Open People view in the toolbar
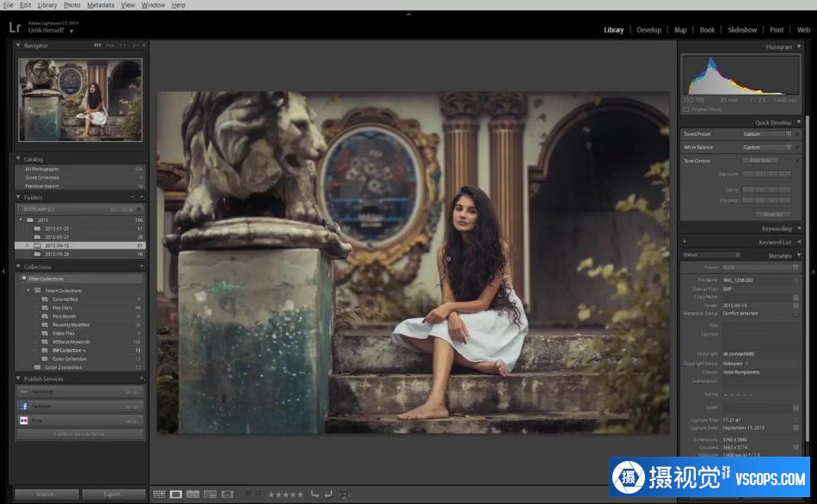The width and height of the screenshot is (817, 504). coord(227,494)
